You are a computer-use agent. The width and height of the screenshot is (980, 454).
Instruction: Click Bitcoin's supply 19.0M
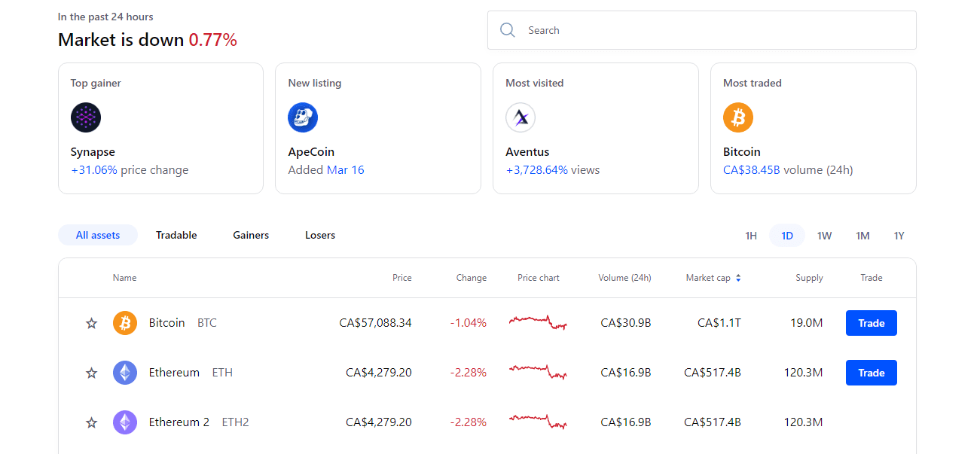click(x=807, y=323)
